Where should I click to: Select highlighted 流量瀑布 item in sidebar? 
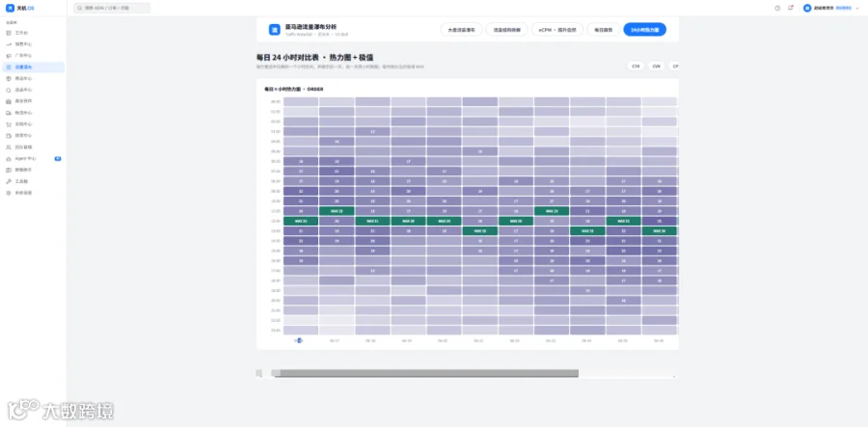point(33,67)
